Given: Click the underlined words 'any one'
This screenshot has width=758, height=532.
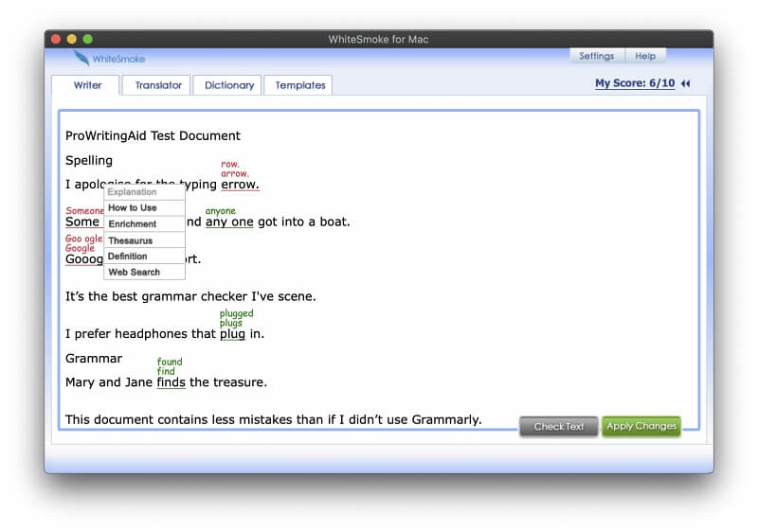Looking at the screenshot, I should (229, 222).
